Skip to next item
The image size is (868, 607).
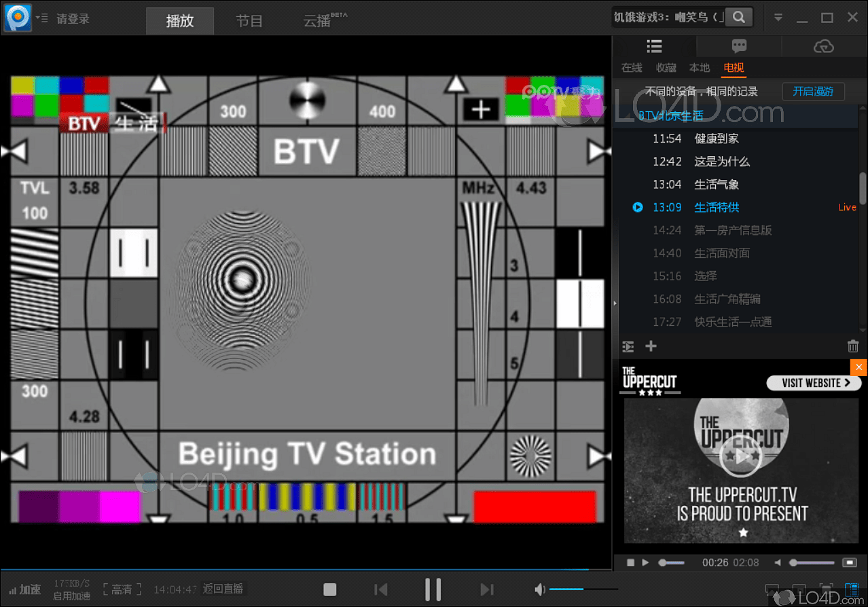click(486, 589)
